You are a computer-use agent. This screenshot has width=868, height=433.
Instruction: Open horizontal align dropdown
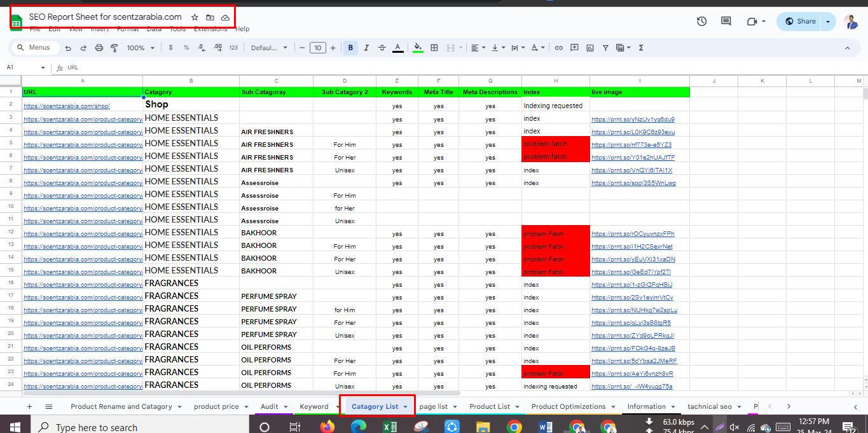[x=477, y=48]
